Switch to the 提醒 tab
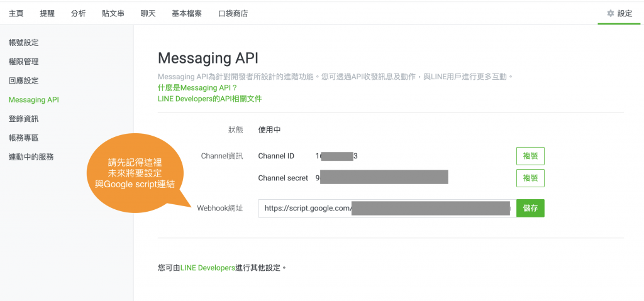The height and width of the screenshot is (301, 644). click(47, 14)
